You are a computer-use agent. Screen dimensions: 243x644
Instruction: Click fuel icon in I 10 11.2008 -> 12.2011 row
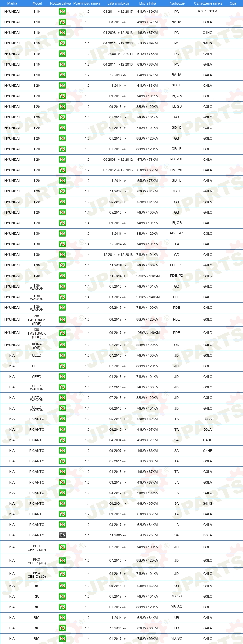pos(62,54)
